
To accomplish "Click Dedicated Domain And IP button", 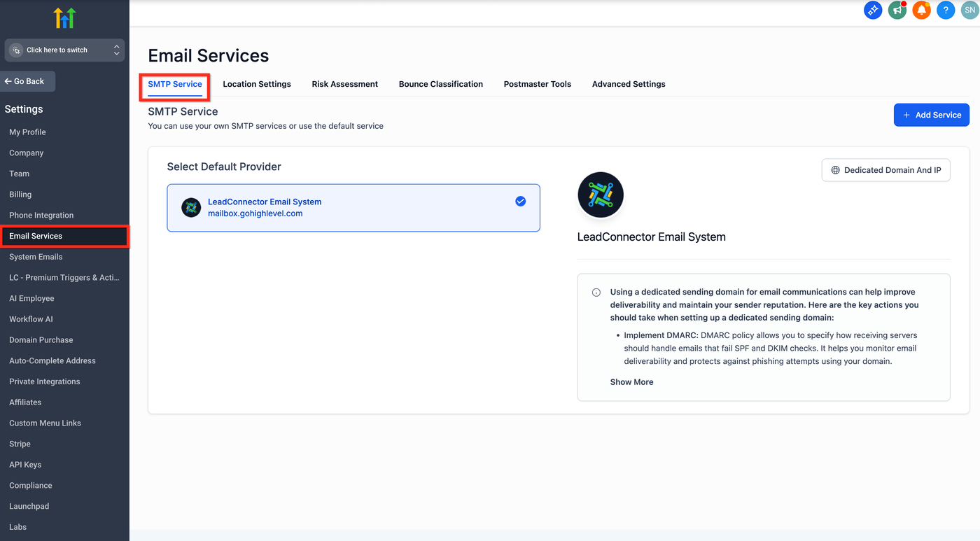I will point(885,170).
